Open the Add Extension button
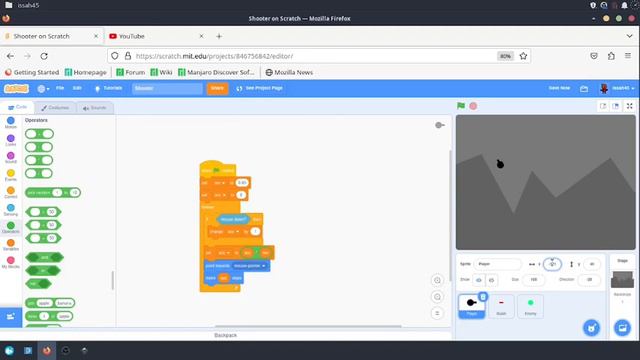Image resolution: width=640 pixels, height=360 pixels. pyautogui.click(x=11, y=316)
